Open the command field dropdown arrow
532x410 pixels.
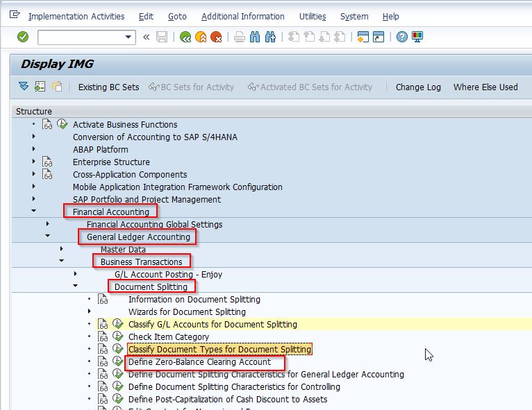[x=128, y=37]
